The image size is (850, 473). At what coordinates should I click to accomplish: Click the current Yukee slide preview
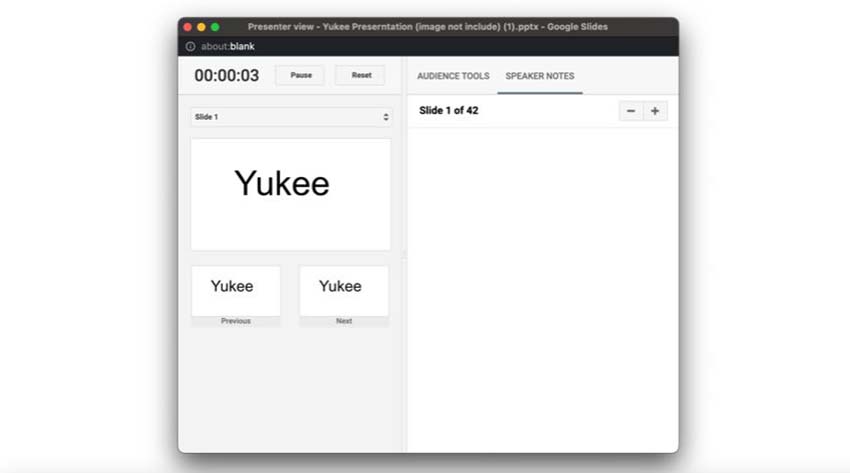pyautogui.click(x=291, y=195)
